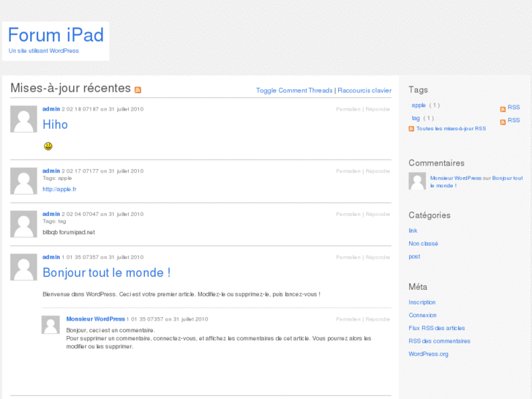Image resolution: width=532 pixels, height=399 pixels.
Task: Click the 'blibqb forumipad.net' post text
Action: (x=69, y=232)
